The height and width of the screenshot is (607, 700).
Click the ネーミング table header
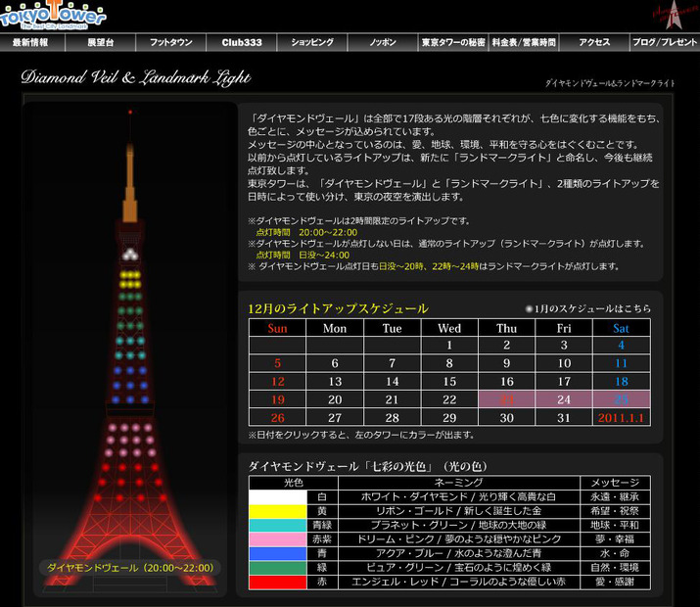[459, 483]
